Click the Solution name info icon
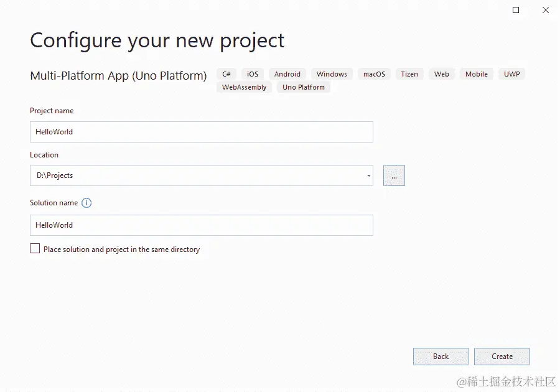Screen dimensions: 560x392 [x=86, y=203]
